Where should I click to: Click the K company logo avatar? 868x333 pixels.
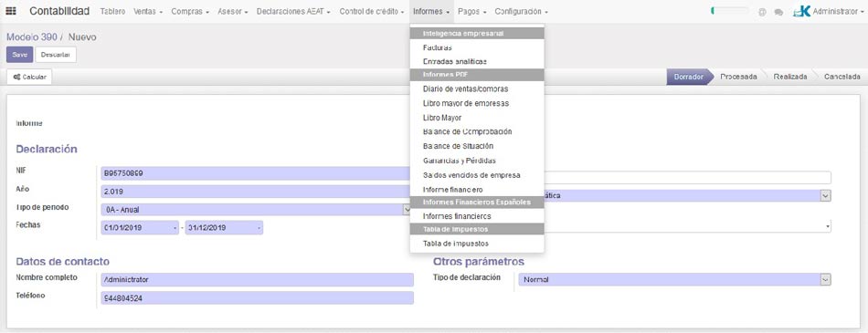click(x=801, y=11)
